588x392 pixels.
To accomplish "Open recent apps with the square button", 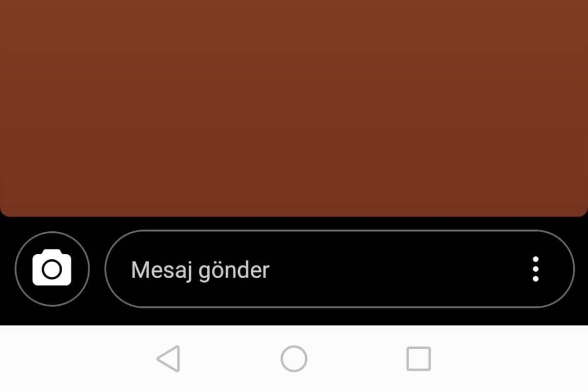I will pyautogui.click(x=419, y=359).
